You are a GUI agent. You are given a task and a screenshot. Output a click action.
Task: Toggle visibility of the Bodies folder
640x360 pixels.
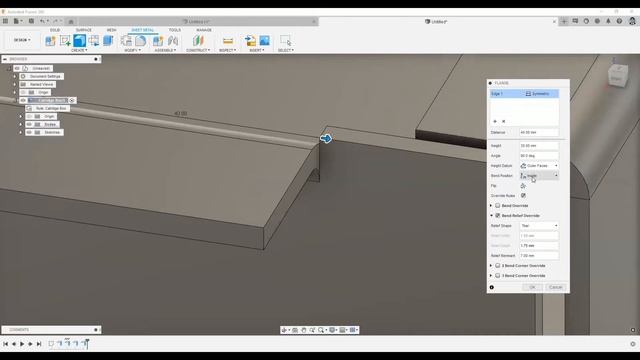pyautogui.click(x=29, y=124)
